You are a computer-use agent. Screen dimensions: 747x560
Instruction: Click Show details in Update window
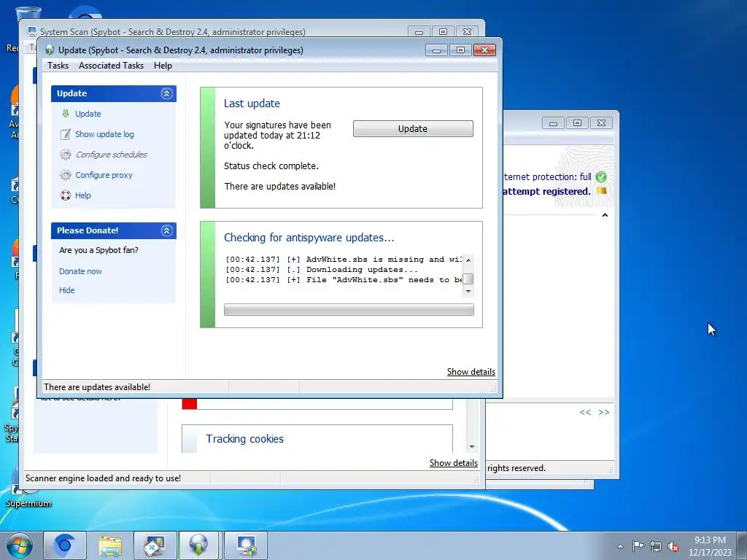(x=471, y=372)
